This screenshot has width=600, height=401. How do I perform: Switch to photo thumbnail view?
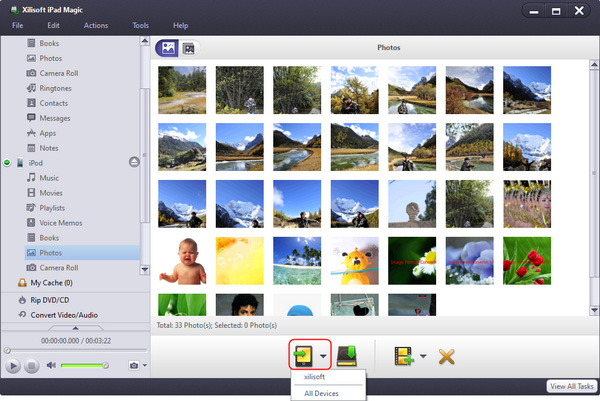coord(167,47)
